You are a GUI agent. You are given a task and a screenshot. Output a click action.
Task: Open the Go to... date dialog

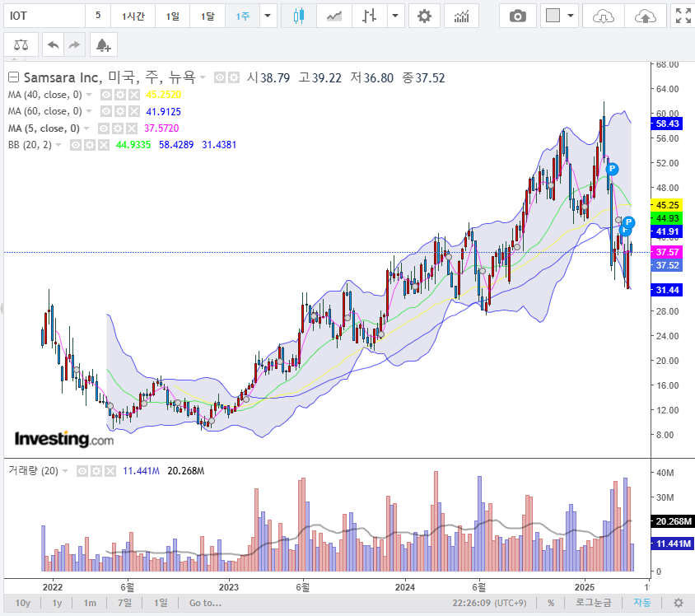point(205,603)
